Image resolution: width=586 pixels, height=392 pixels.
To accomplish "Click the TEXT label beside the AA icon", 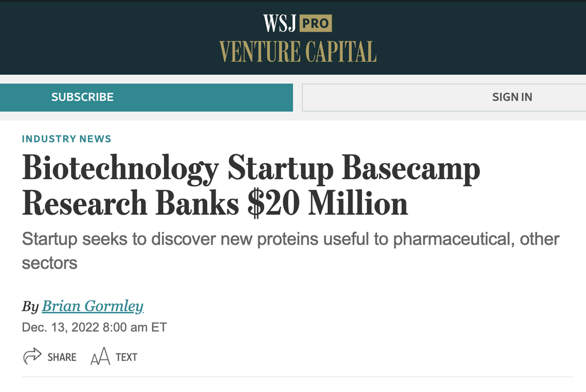I will coord(126,357).
